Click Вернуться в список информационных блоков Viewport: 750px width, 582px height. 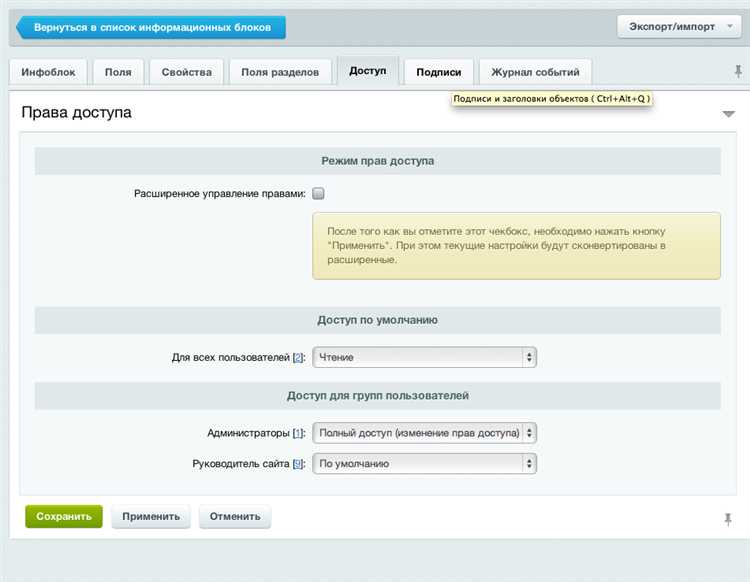click(151, 27)
